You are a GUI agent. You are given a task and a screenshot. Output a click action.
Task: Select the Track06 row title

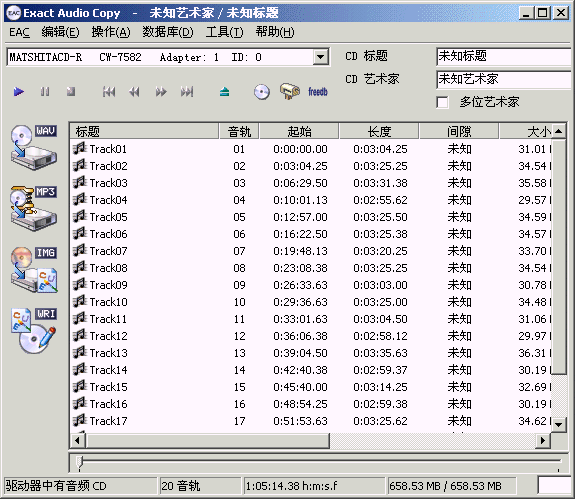(109, 234)
